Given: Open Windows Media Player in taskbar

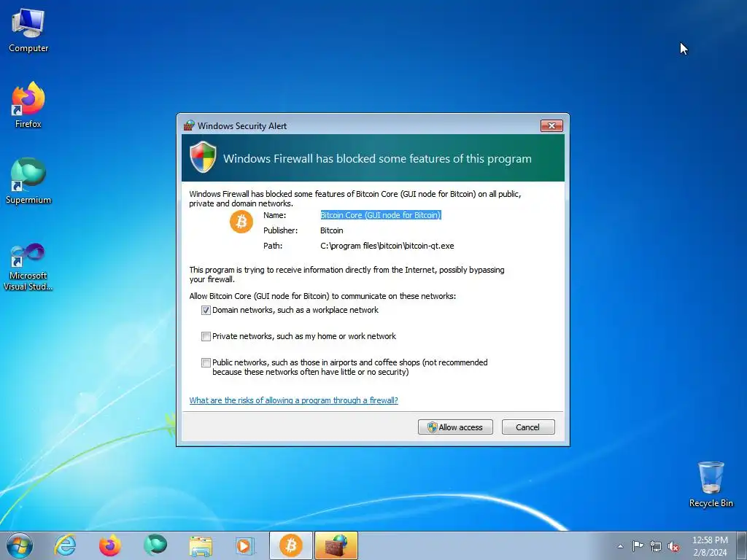Looking at the screenshot, I should tap(246, 545).
